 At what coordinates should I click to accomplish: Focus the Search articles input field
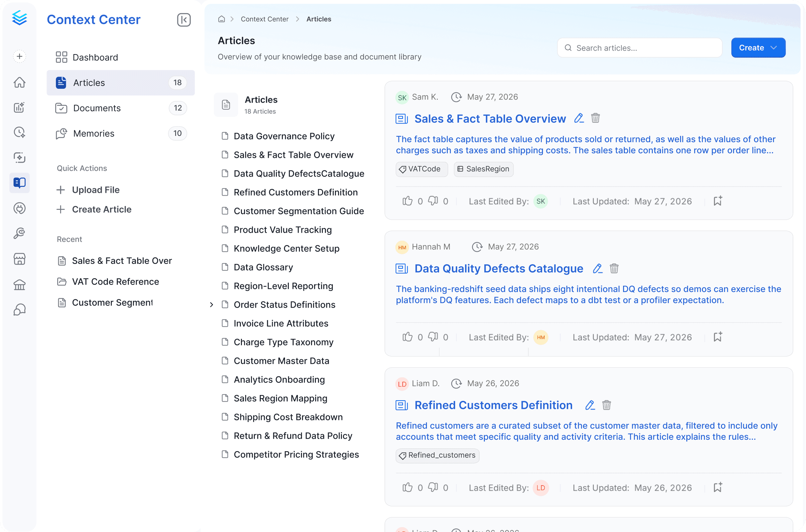[x=639, y=48]
